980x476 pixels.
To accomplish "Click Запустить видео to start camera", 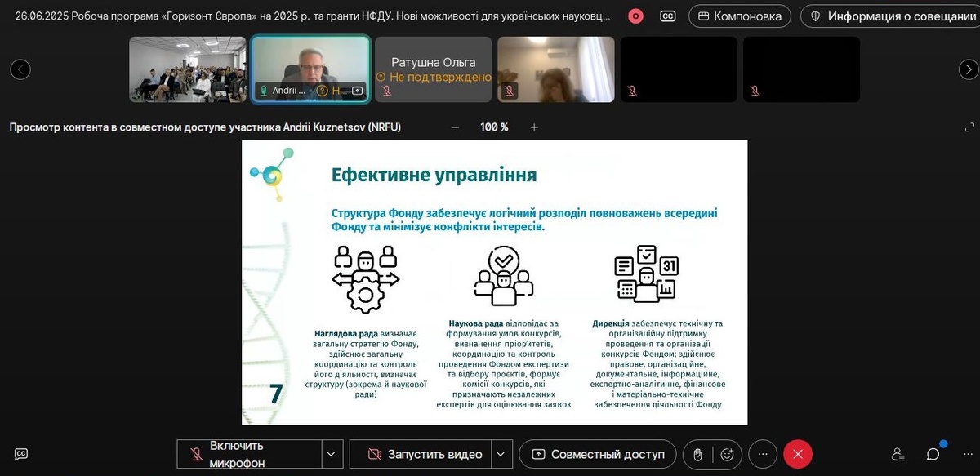I will (x=421, y=454).
